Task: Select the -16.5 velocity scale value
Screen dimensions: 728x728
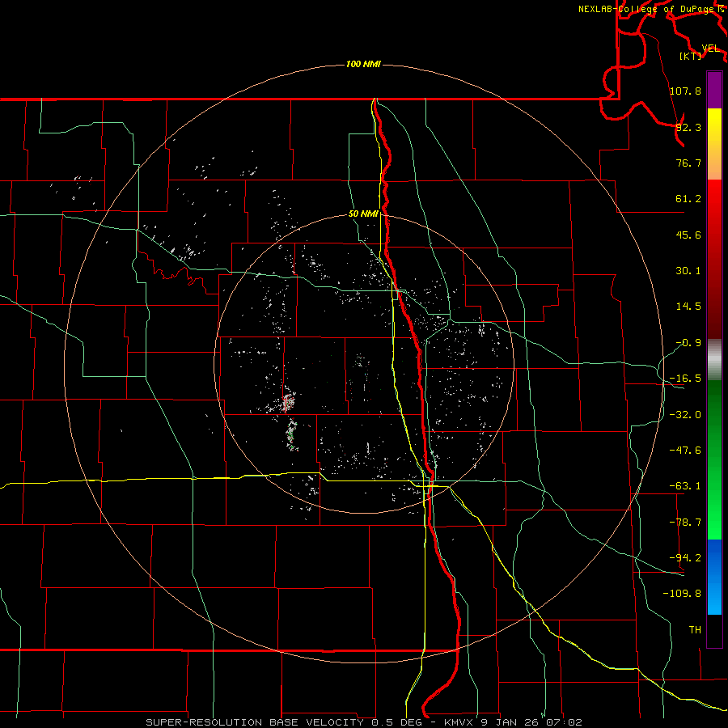Action: coord(685,379)
